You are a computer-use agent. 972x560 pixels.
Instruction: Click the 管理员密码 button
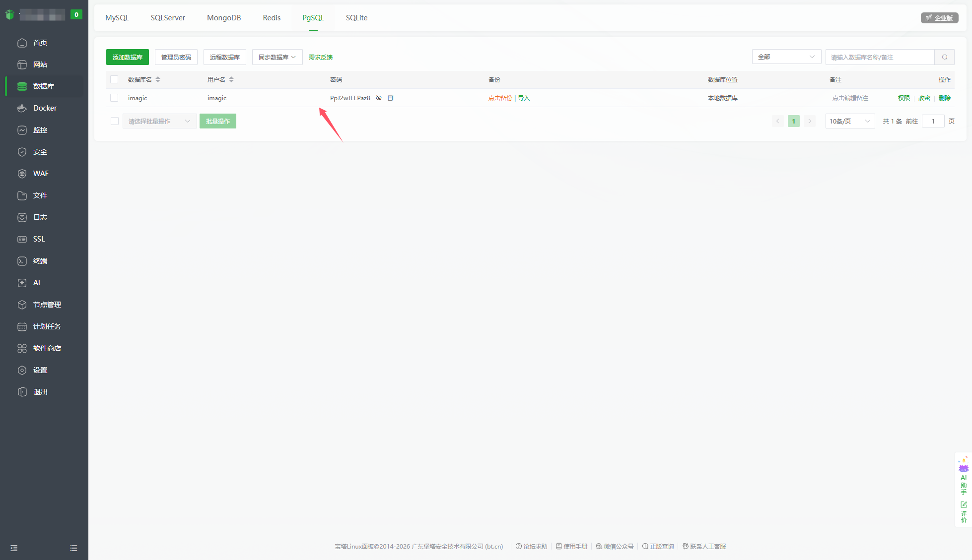(x=176, y=57)
